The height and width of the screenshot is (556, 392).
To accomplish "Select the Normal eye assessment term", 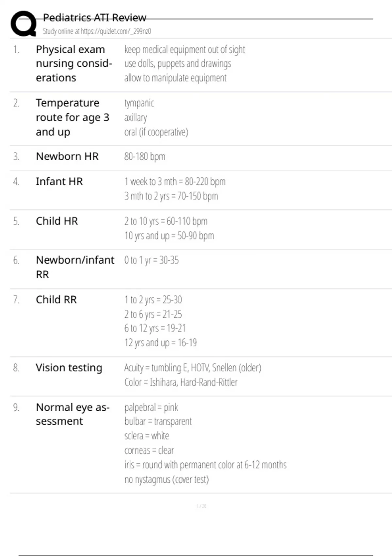I will tap(73, 414).
